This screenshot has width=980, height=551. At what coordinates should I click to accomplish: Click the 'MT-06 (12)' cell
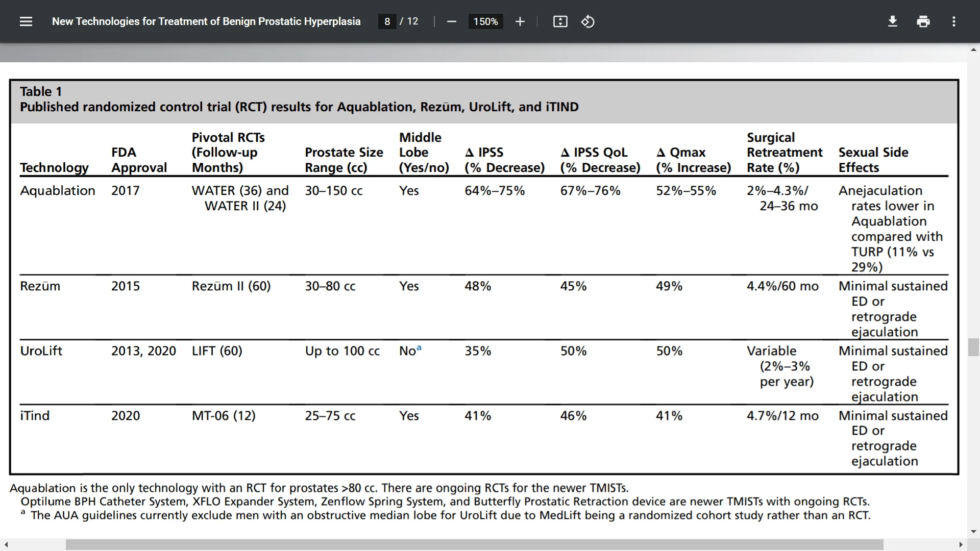pyautogui.click(x=224, y=415)
